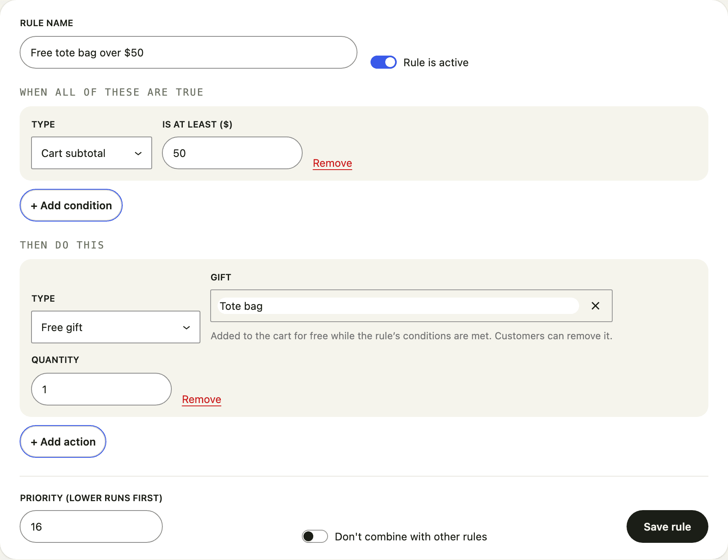Remove the free gift action
This screenshot has height=560, width=728.
pos(202,399)
